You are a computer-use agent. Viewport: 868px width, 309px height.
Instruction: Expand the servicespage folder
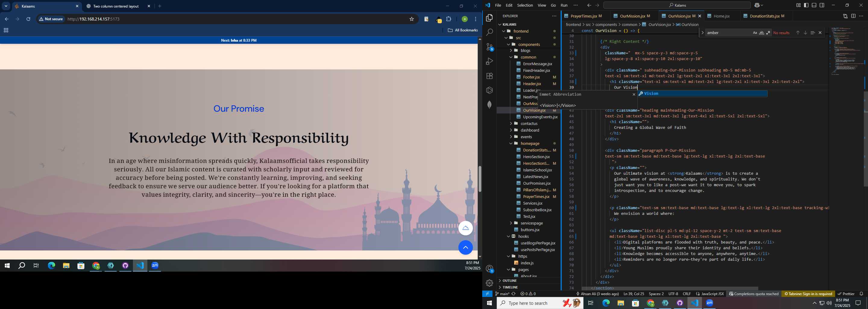click(x=532, y=223)
